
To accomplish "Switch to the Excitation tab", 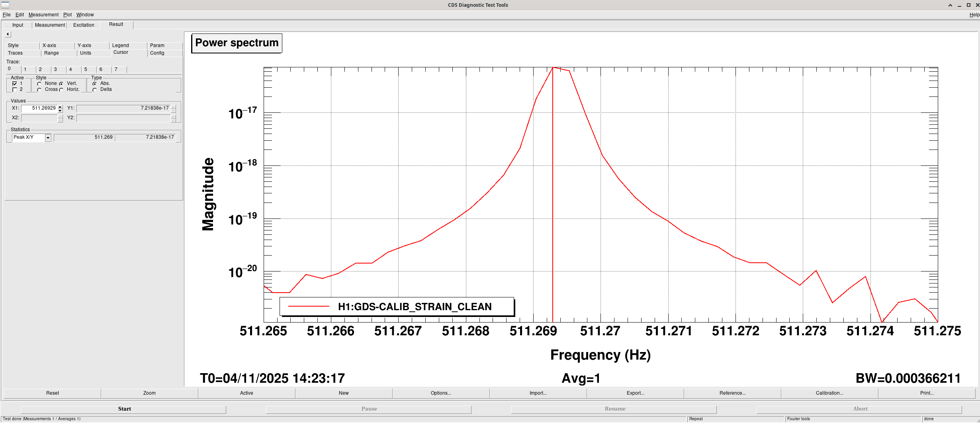I will 84,25.
